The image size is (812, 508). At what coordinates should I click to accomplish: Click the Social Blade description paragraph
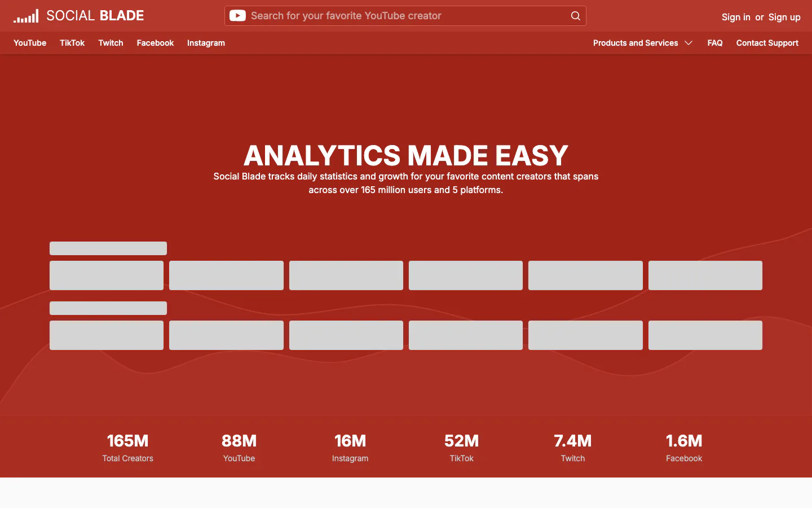coord(406,183)
